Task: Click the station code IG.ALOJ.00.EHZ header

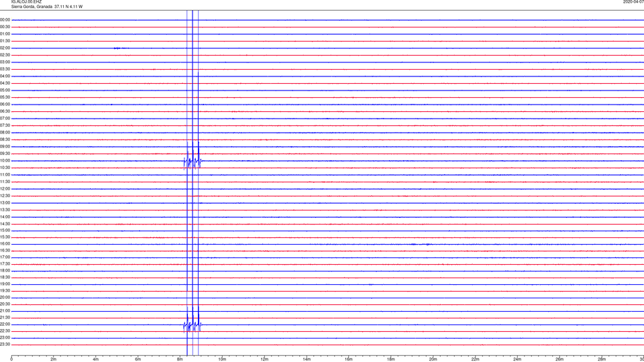Action: [26, 2]
